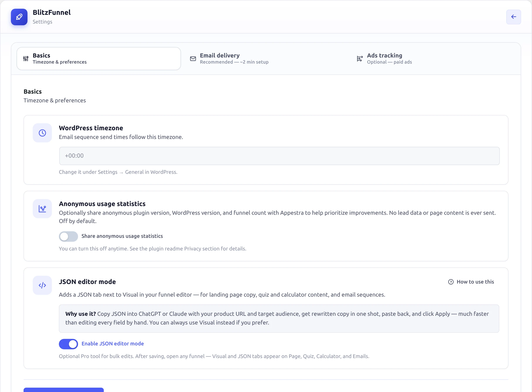532x392 pixels.
Task: Click the BlitzFunnel title text
Action: pyautogui.click(x=51, y=12)
